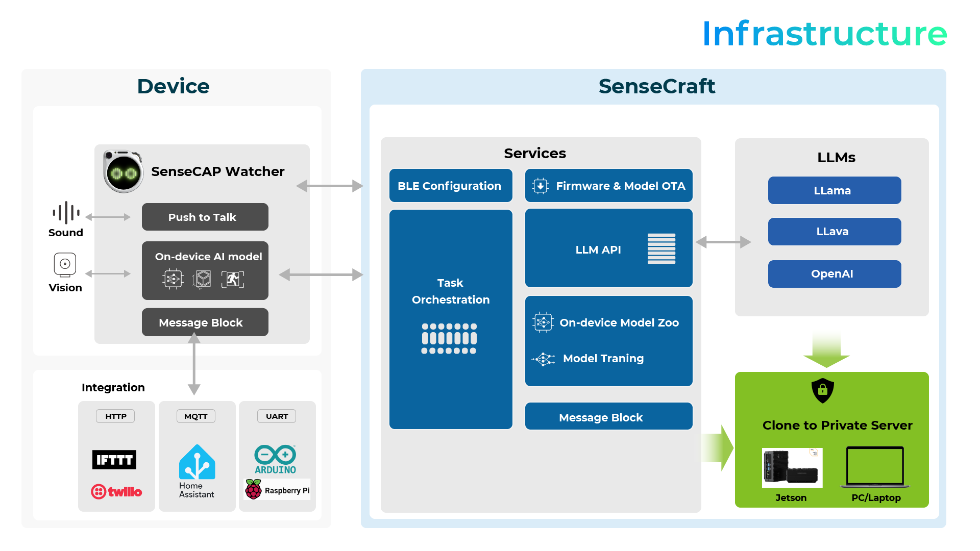Click the PC/Laptop illustration

point(875,467)
